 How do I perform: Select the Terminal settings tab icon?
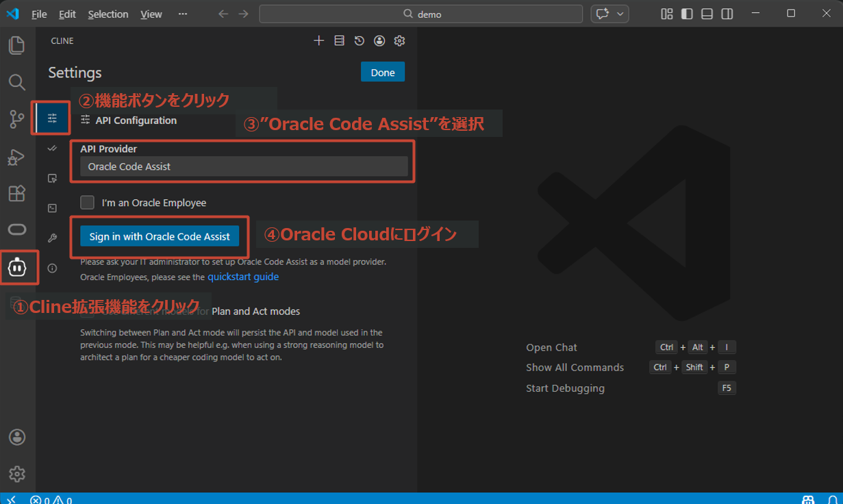(52, 208)
